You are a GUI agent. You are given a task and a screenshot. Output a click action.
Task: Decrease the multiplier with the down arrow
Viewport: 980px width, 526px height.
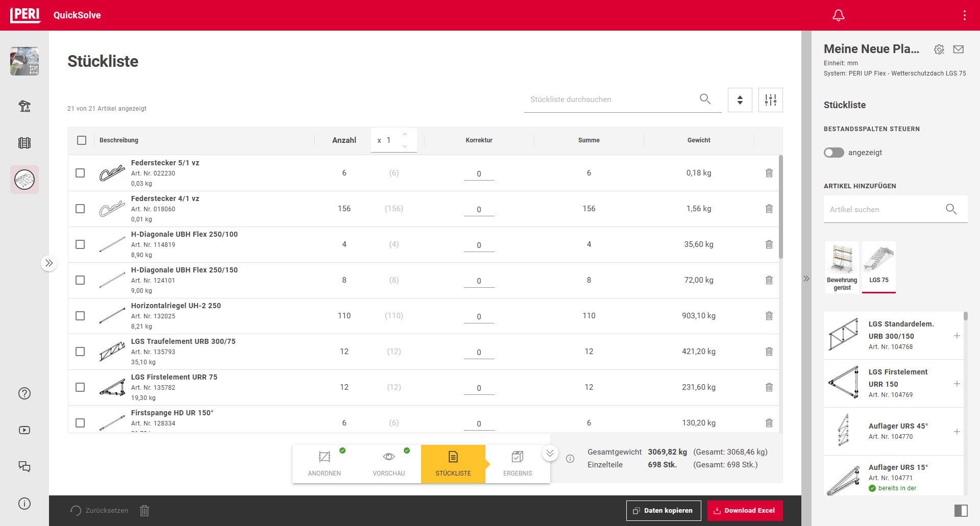pos(405,146)
